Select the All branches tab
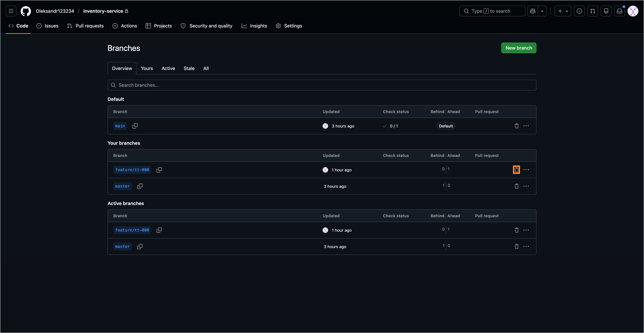Viewport: 644px width, 333px height. 206,68
